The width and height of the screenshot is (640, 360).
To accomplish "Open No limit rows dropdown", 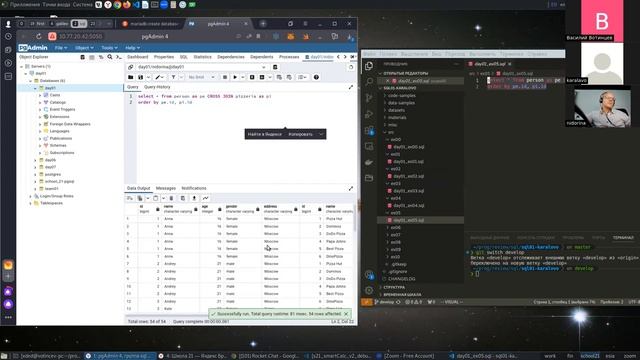I will click(x=201, y=77).
